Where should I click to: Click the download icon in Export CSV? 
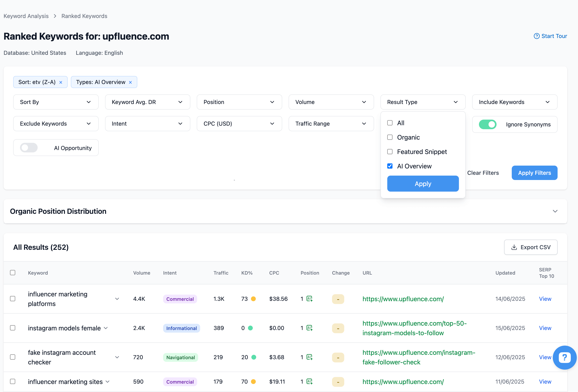pos(514,247)
